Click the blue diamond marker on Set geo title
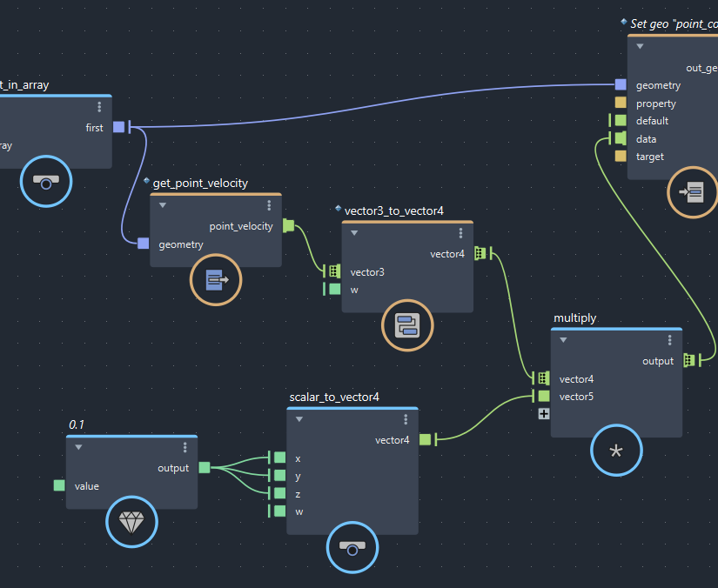 (x=623, y=21)
